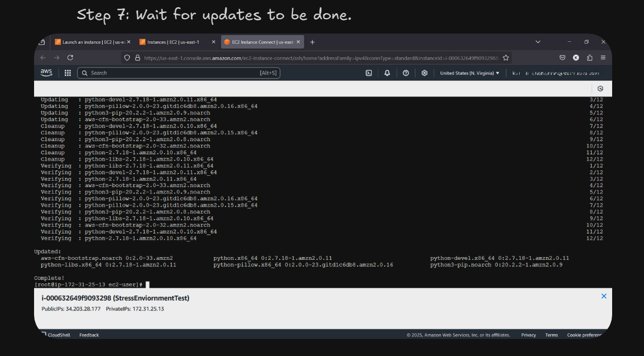Select the EC2 Instance Connect tab
Image resolution: width=644 pixels, height=356 pixels.
pyautogui.click(x=263, y=42)
